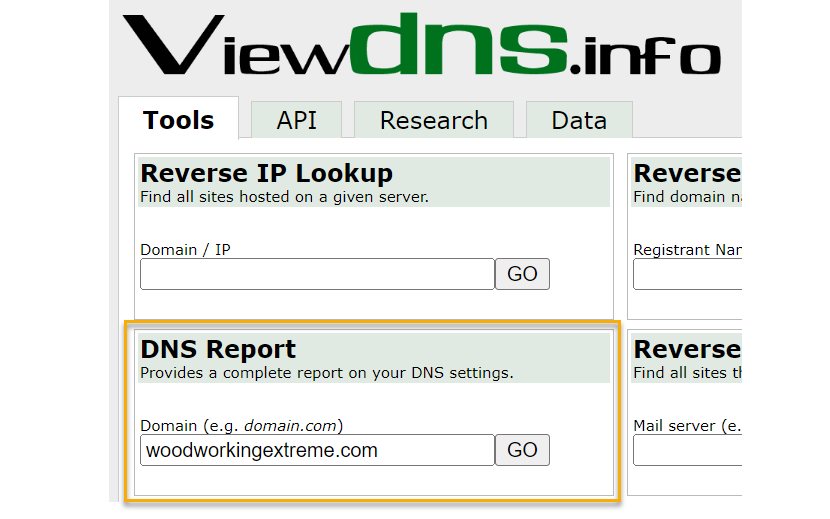
Task: Click "Provides a complete report" description text
Action: point(326,373)
